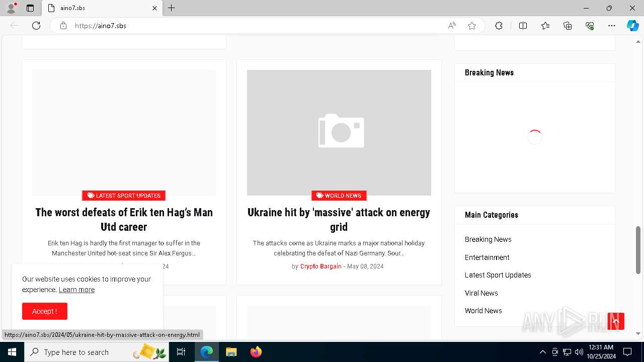The width and height of the screenshot is (644, 362).
Task: Open the notification center icon
Action: (x=627, y=352)
